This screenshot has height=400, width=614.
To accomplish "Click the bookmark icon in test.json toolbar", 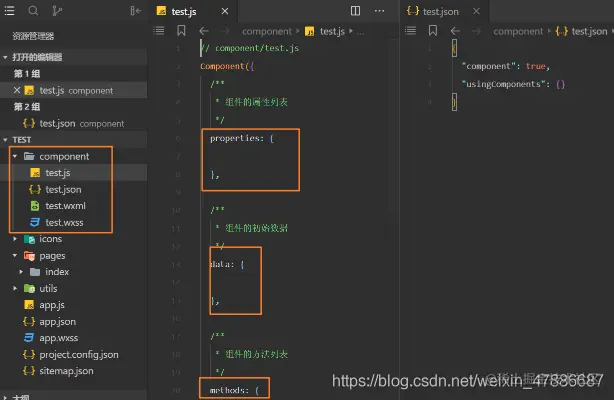I will click(x=433, y=31).
